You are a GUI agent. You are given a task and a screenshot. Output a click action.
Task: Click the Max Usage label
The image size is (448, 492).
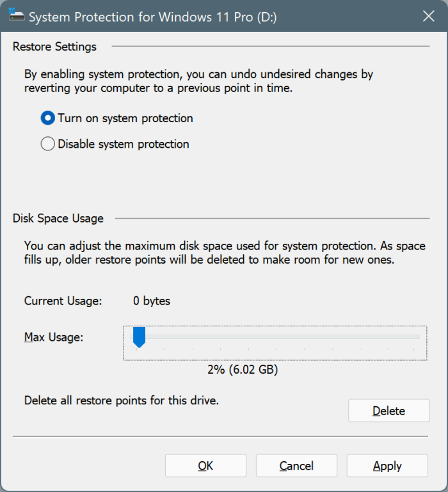pos(54,337)
